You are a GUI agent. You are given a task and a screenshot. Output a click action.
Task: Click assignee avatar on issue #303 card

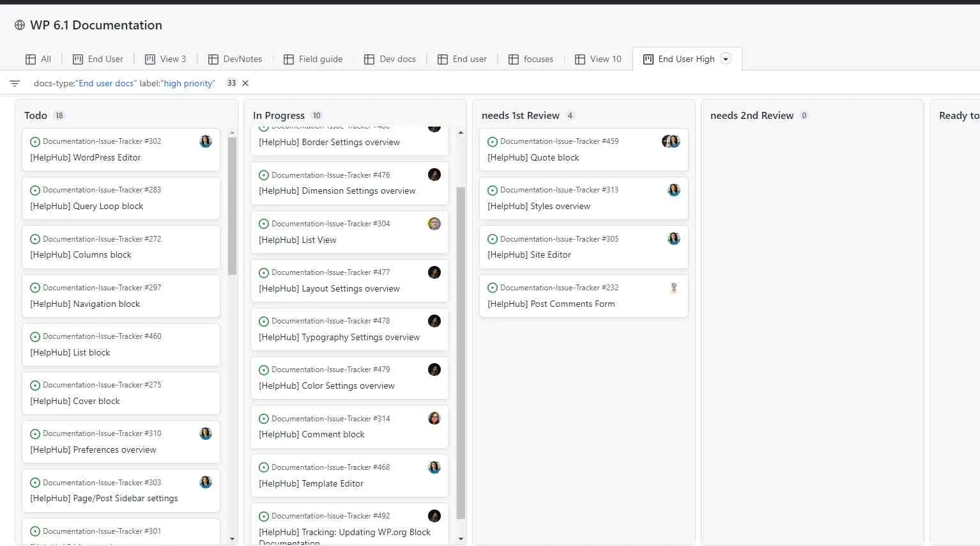[x=206, y=482]
